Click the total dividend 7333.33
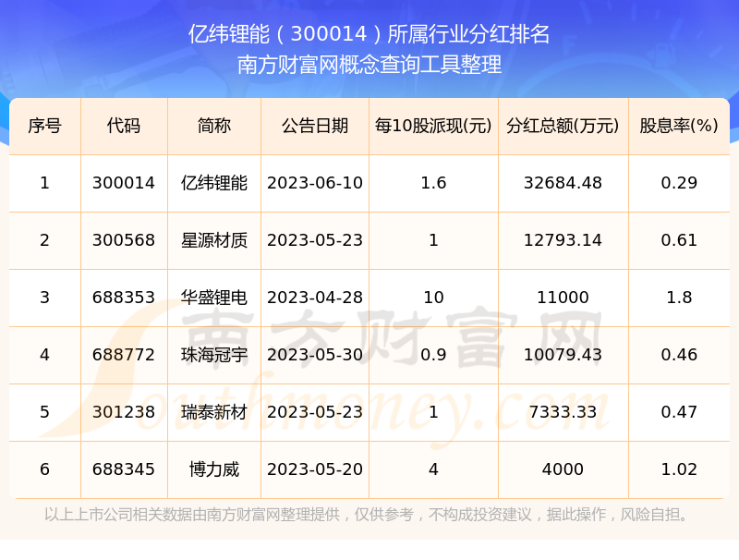739x560 pixels. pos(563,412)
